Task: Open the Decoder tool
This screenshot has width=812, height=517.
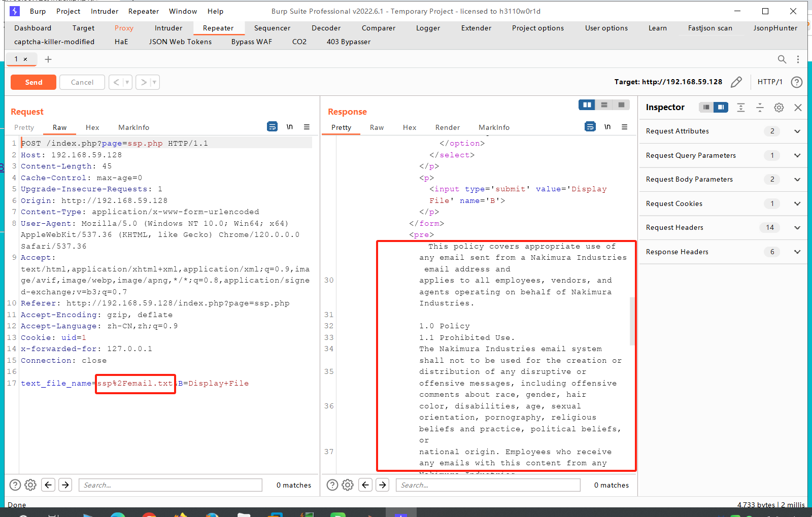Action: (326, 28)
